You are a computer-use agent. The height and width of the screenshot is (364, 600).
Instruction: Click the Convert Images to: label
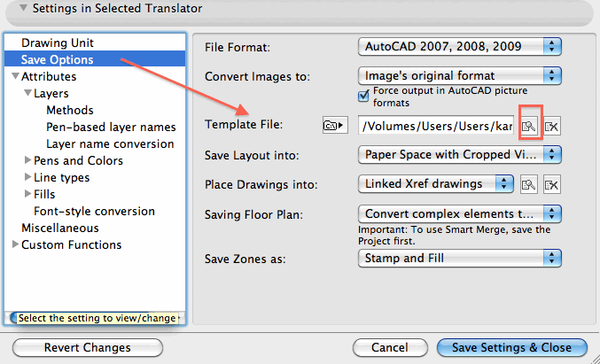[x=258, y=76]
